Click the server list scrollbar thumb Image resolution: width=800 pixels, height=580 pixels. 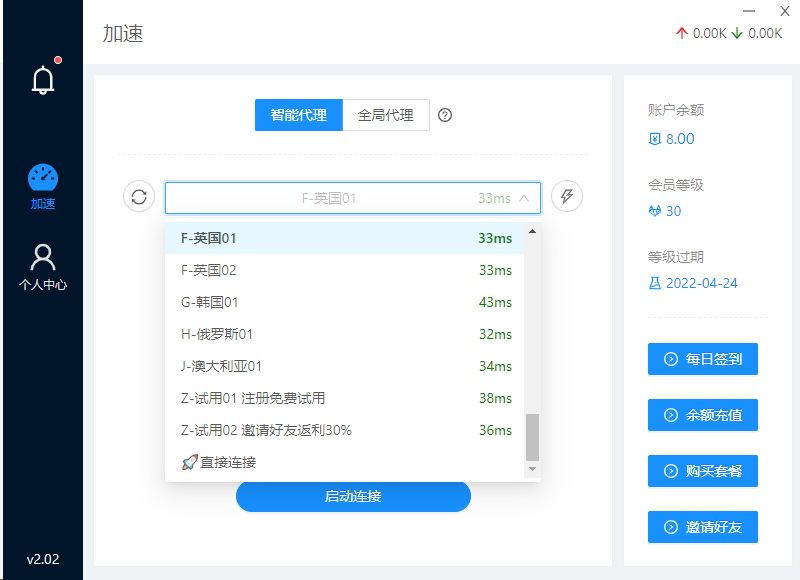coord(532,436)
